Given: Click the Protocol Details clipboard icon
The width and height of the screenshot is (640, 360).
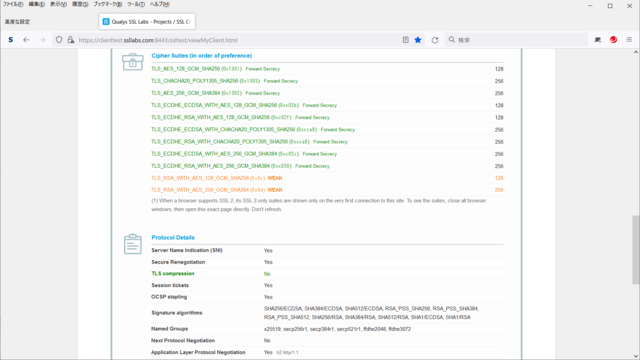Looking at the screenshot, I should pos(133,244).
